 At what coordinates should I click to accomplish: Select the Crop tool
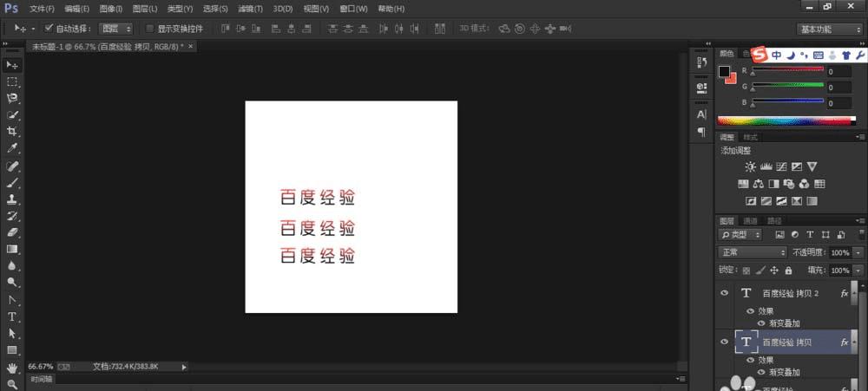click(12, 132)
